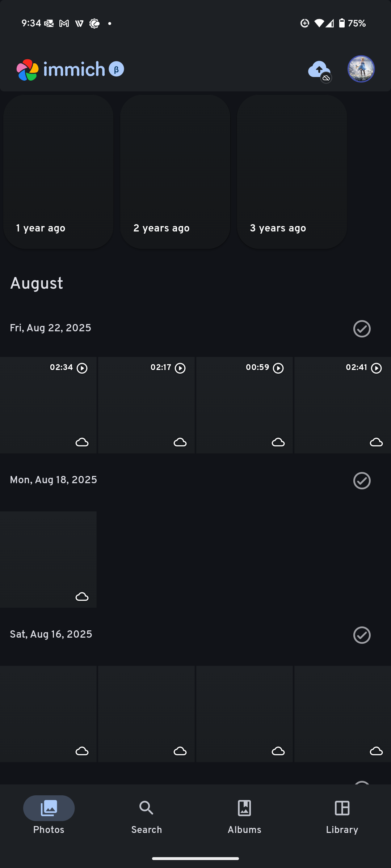Tap the user profile avatar
Screen dimensions: 391x868
[361, 69]
